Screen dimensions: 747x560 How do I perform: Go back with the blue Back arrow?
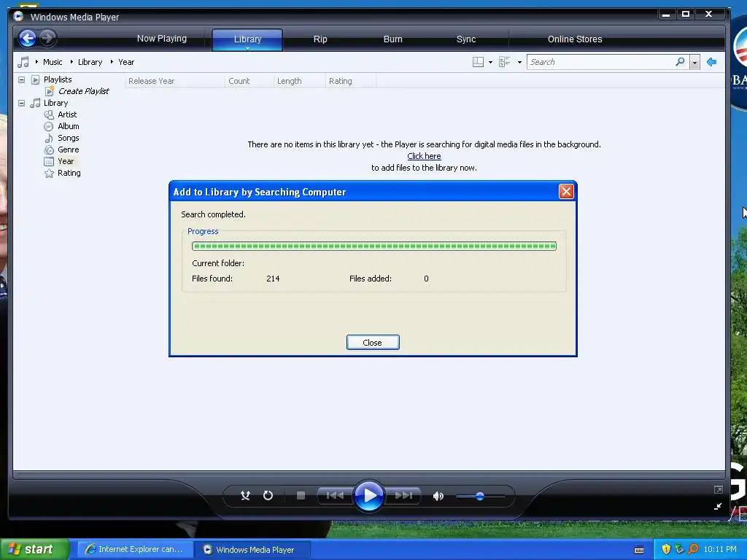click(28, 38)
